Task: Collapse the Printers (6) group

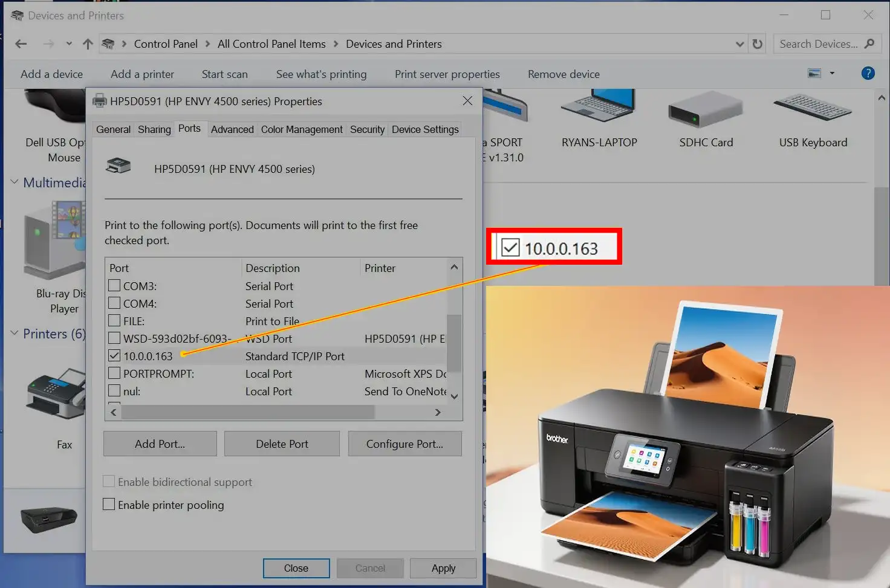Action: pyautogui.click(x=15, y=333)
